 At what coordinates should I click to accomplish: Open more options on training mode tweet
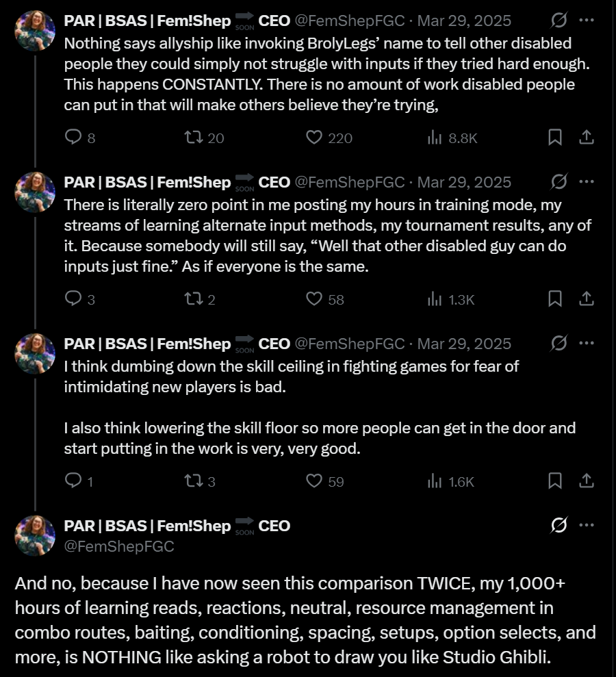[586, 181]
